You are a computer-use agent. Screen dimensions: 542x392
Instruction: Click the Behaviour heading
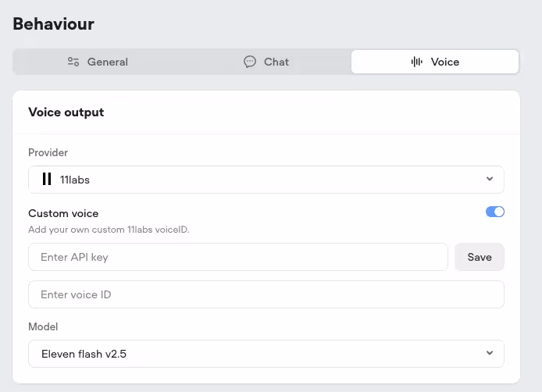[54, 24]
